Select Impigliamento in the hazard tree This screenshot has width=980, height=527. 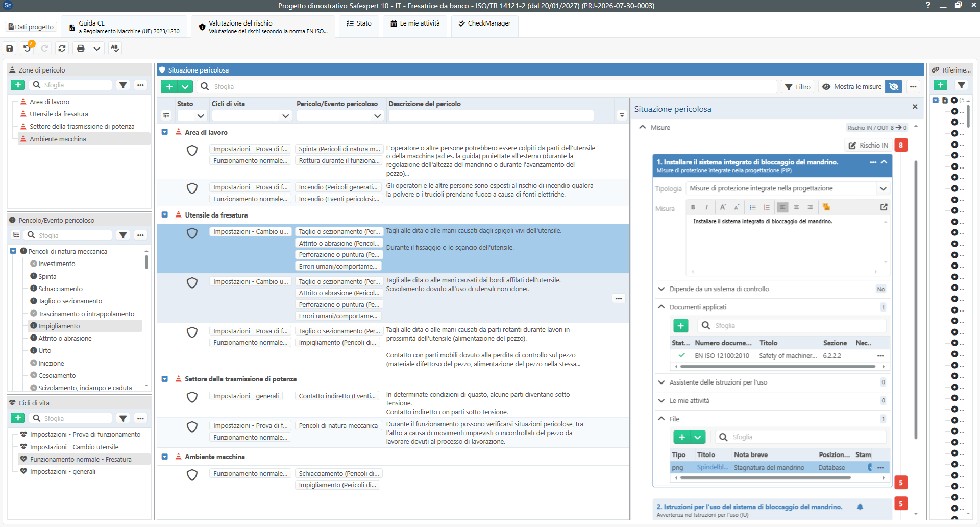pos(59,326)
